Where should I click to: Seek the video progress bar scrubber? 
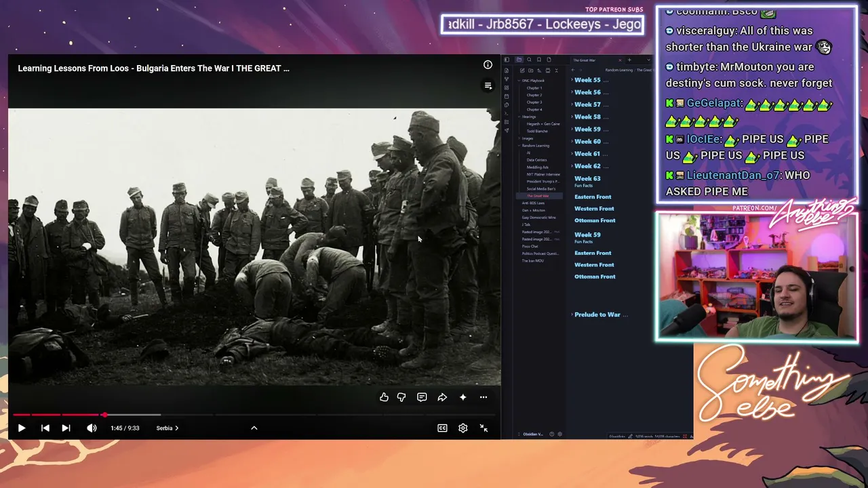point(104,414)
